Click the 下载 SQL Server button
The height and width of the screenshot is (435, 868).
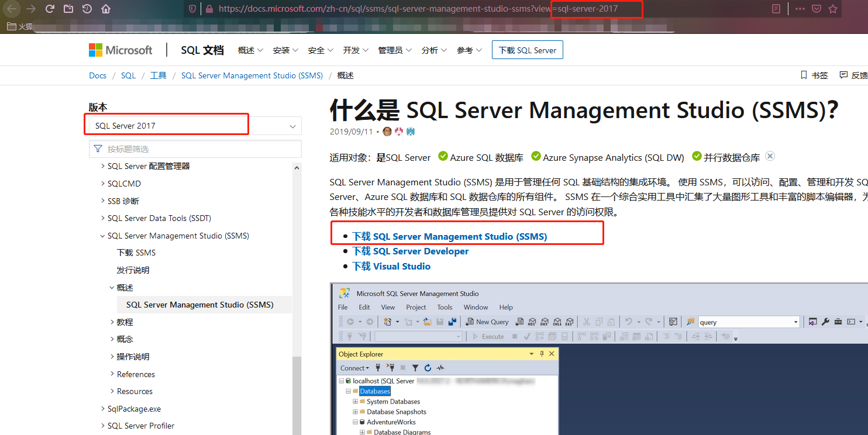pos(527,50)
